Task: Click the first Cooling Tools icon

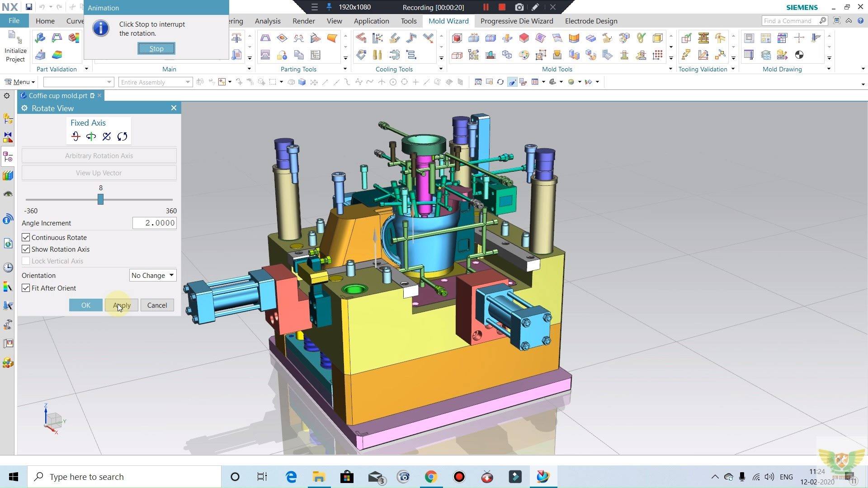Action: [x=361, y=38]
